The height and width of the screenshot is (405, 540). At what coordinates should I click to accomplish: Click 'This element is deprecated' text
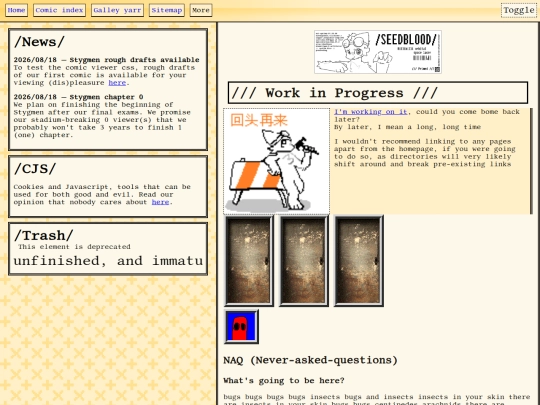pos(74,247)
